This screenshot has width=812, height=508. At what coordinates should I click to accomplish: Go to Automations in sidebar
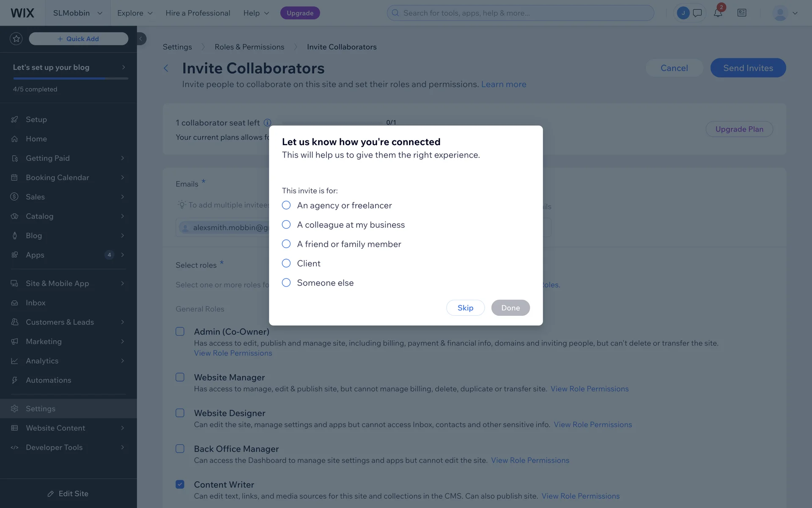(48, 380)
